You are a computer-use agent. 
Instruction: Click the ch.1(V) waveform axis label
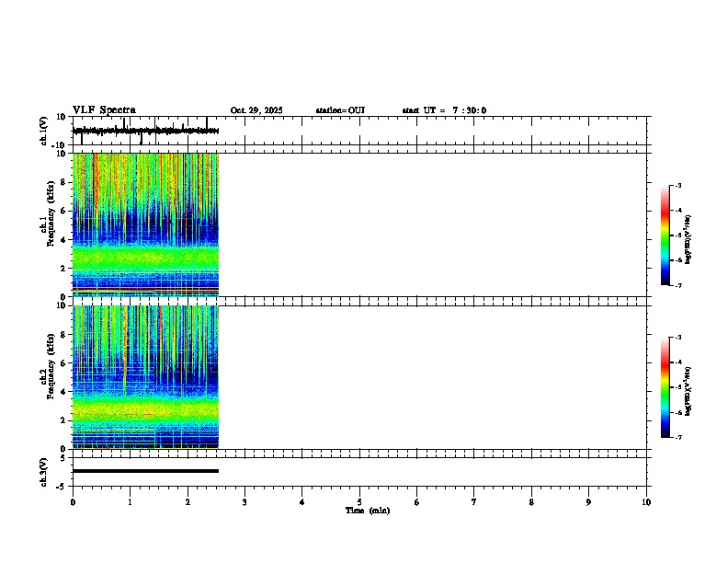(x=43, y=131)
